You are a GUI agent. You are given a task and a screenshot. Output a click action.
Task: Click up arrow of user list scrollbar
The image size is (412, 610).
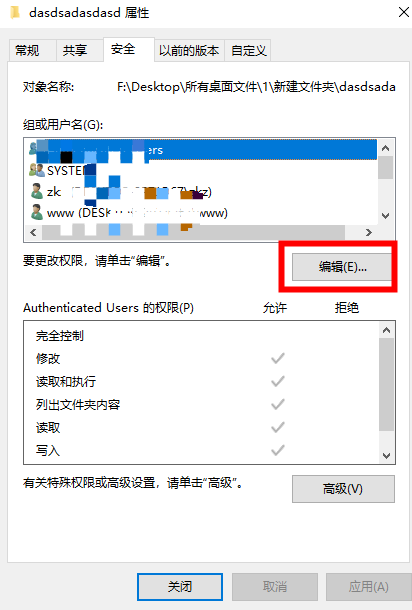click(386, 148)
